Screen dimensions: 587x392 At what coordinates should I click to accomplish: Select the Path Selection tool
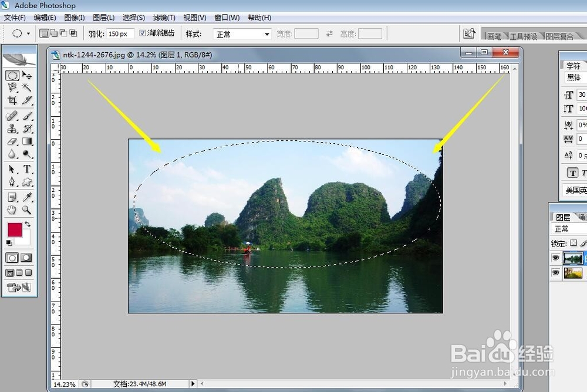[x=12, y=169]
